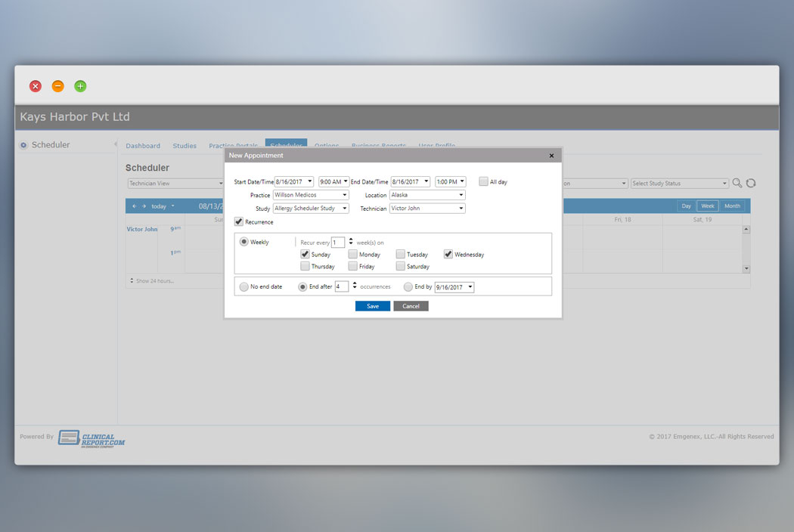Screen dimensions: 794x532
Task: Click the refresh icon beside search
Action: coord(751,183)
